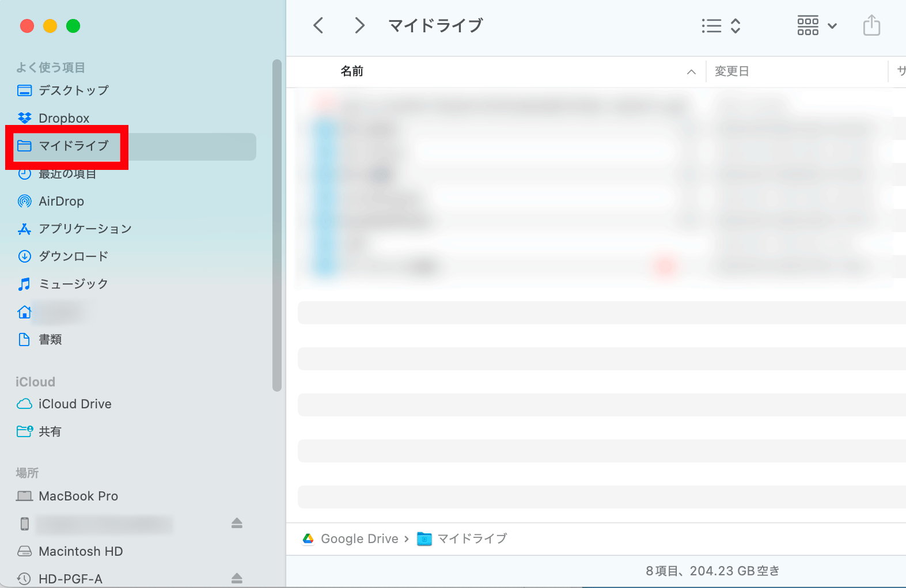Click the sidebar scrollbar thumb
Image resolution: width=906 pixels, height=588 pixels.
277,225
